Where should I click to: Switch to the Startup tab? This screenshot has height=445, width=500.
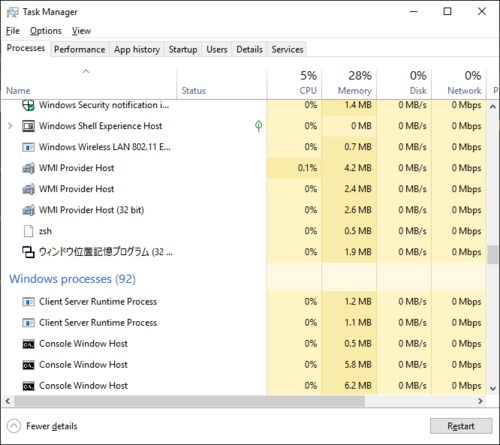click(183, 49)
